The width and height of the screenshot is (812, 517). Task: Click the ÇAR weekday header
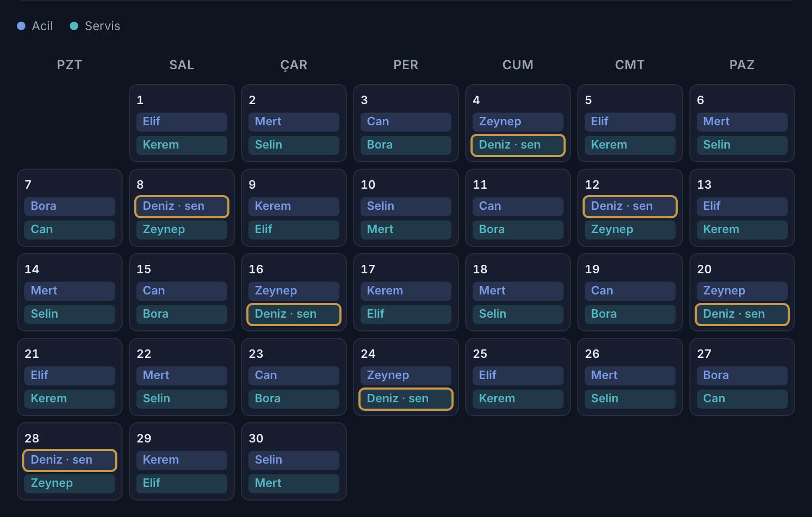(294, 65)
